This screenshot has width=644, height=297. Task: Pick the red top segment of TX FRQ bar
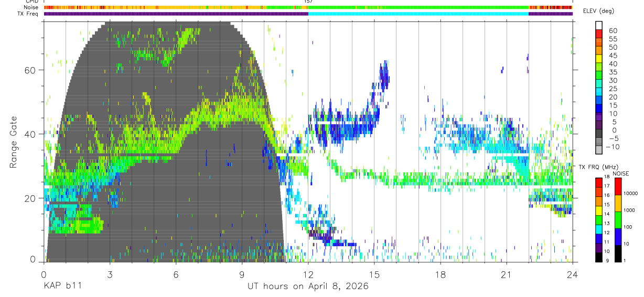pos(599,182)
